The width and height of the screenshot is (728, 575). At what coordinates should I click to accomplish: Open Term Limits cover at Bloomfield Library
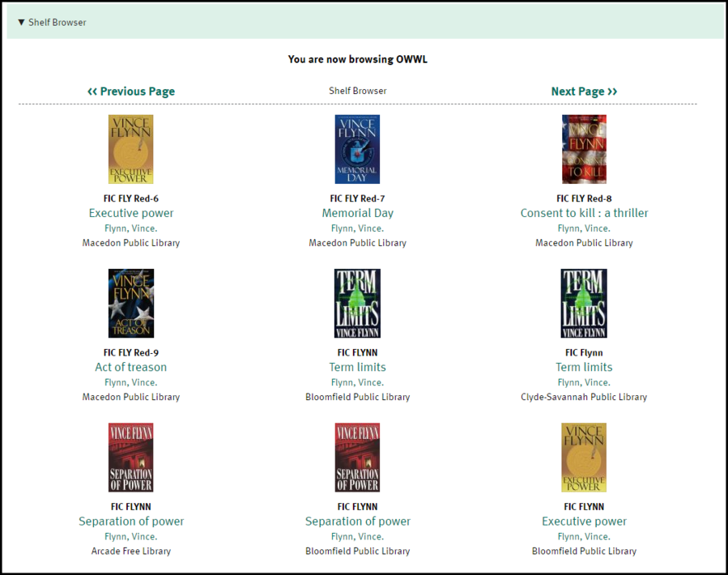click(357, 303)
